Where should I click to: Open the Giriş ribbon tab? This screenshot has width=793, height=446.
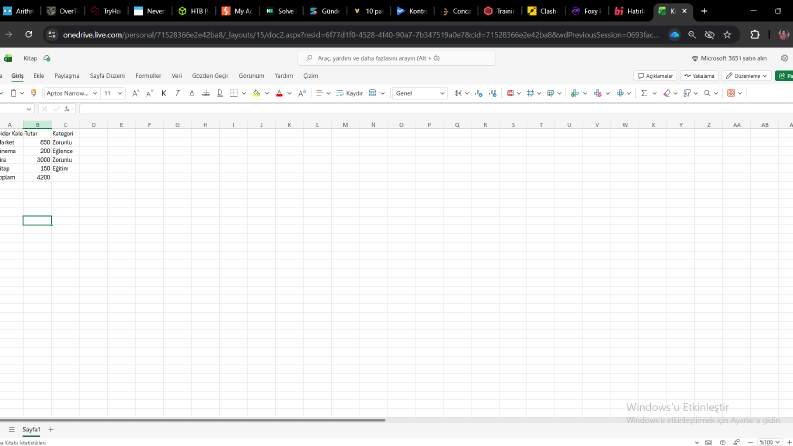[x=17, y=75]
